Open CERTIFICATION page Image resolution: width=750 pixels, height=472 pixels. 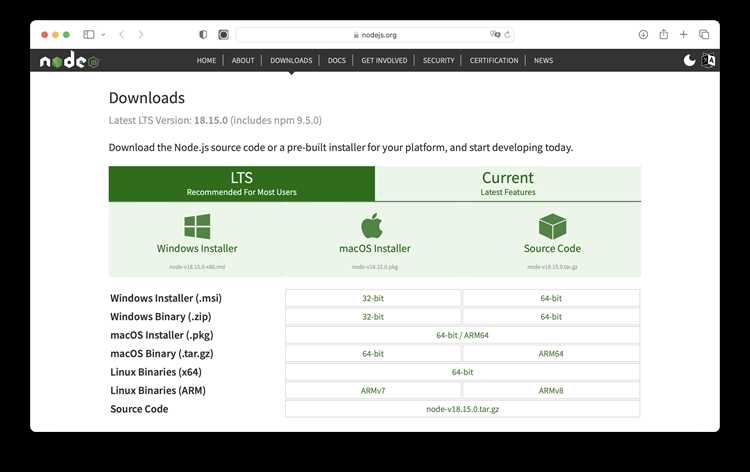[494, 61]
